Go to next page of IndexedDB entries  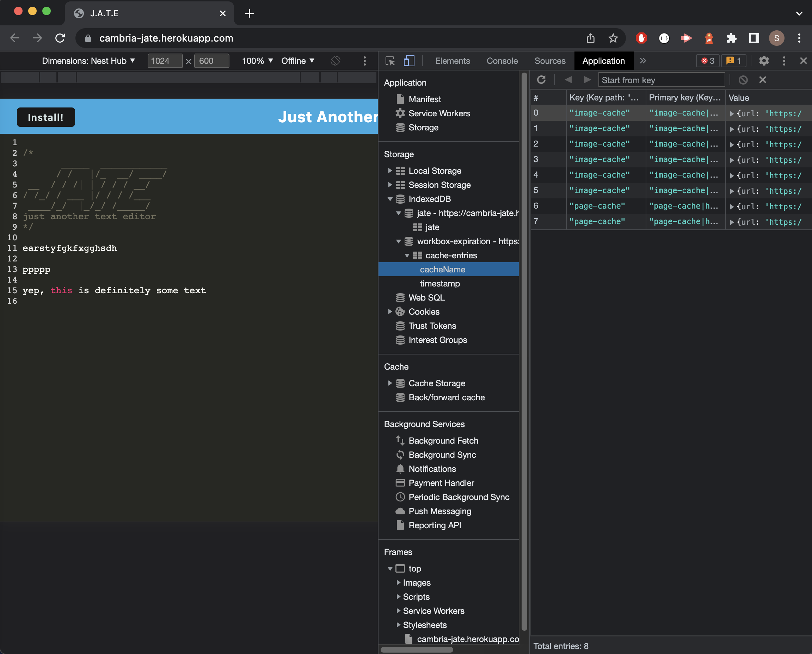[x=587, y=80]
